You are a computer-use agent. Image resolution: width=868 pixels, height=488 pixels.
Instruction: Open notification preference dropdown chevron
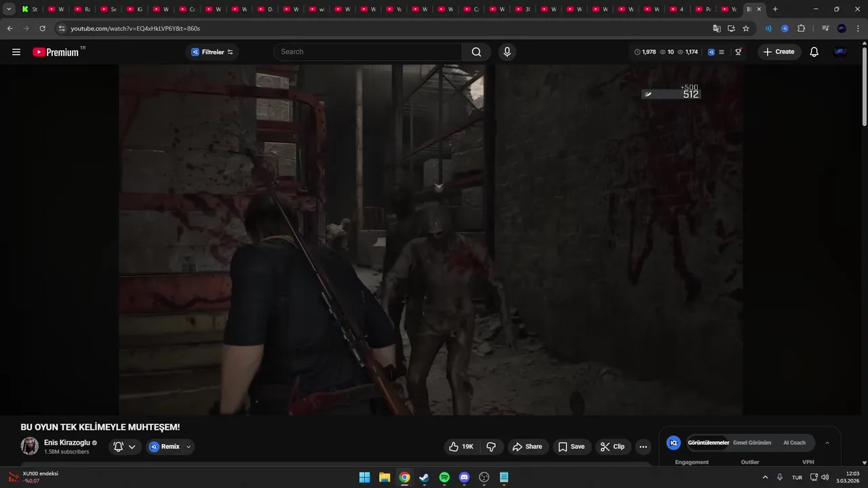point(132,447)
